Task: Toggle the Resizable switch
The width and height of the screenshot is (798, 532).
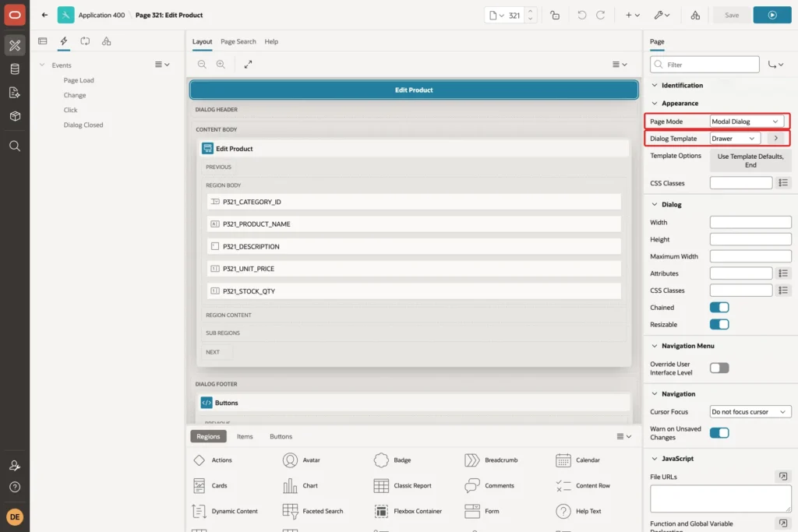Action: click(719, 324)
